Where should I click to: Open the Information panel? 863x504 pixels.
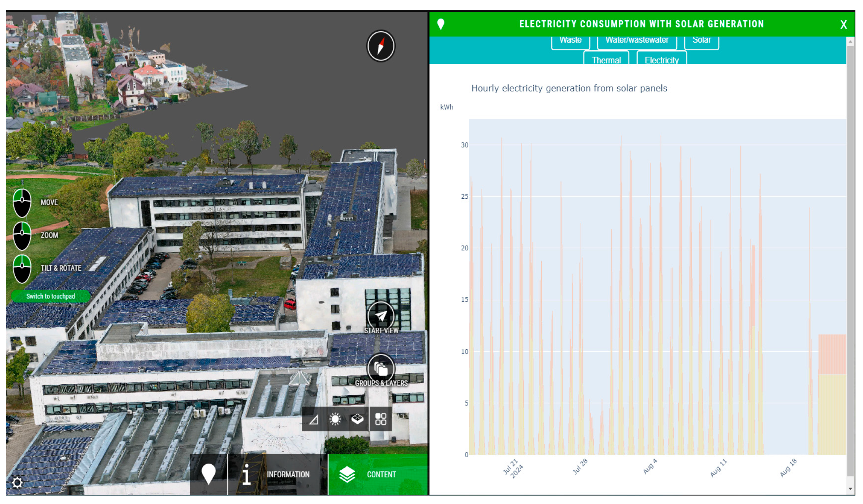[277, 474]
